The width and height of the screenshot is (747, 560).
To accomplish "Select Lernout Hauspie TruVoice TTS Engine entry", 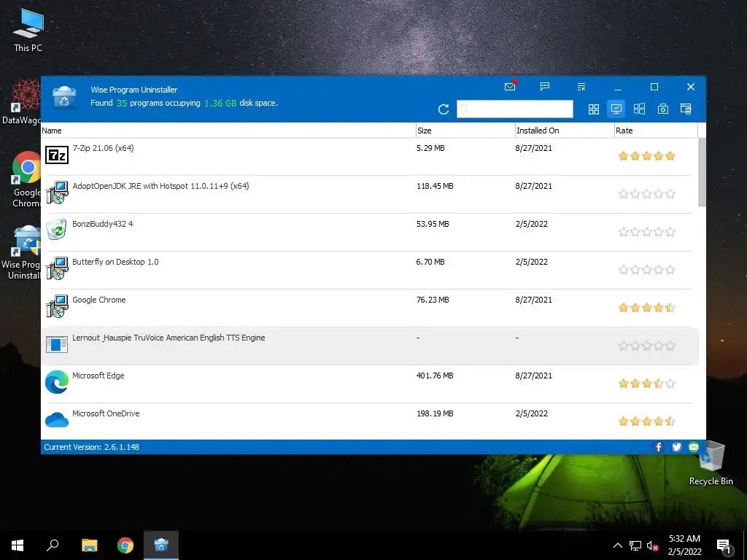I will pyautogui.click(x=370, y=346).
